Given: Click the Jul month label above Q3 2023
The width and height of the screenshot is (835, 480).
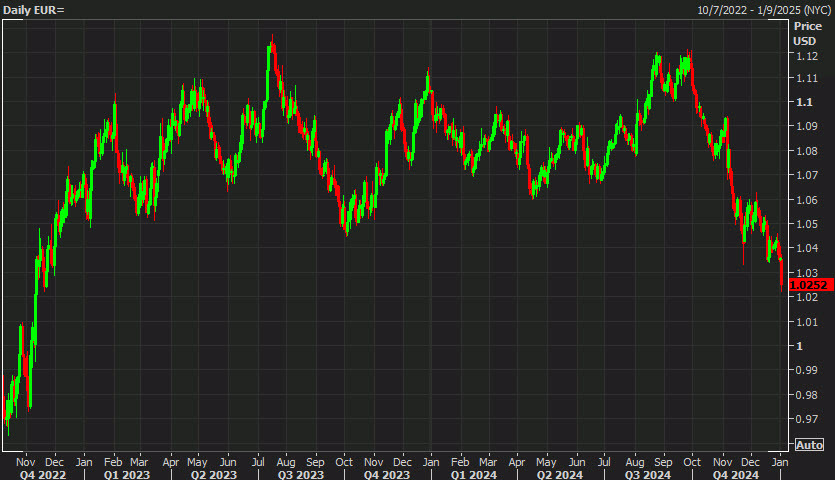Looking at the screenshot, I should tap(259, 463).
